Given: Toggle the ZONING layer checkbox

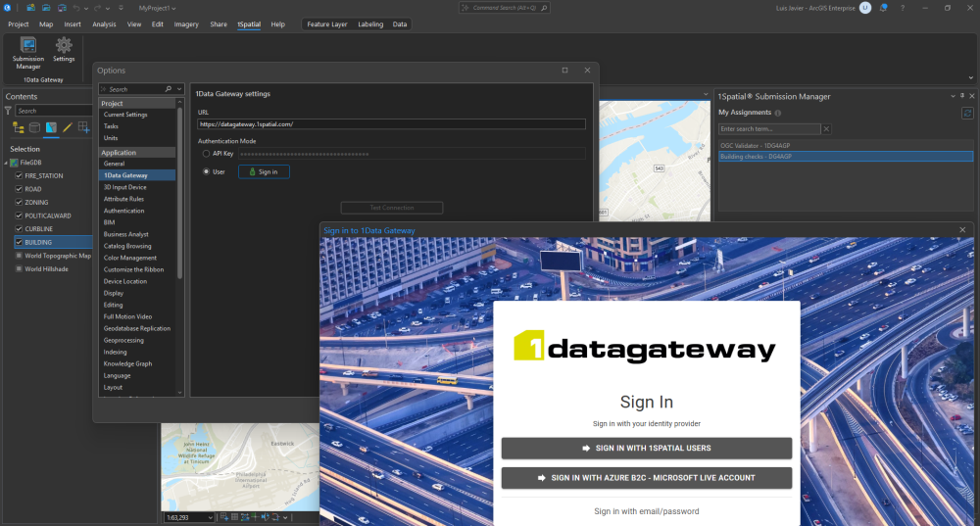Looking at the screenshot, I should coord(19,203).
